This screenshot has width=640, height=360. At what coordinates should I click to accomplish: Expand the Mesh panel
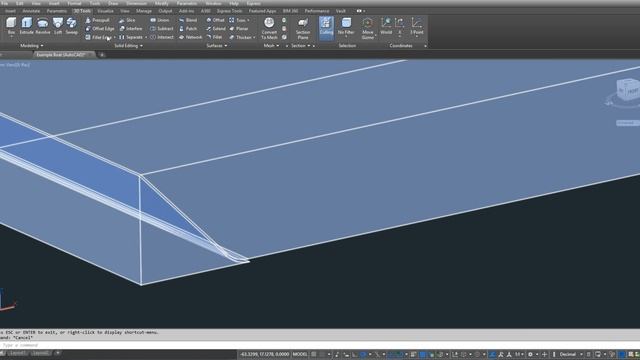coord(271,46)
